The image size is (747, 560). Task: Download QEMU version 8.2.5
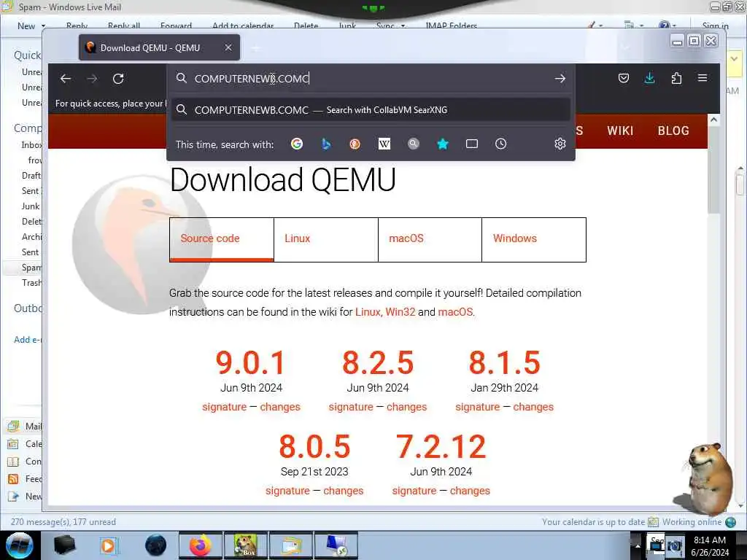[x=377, y=363]
